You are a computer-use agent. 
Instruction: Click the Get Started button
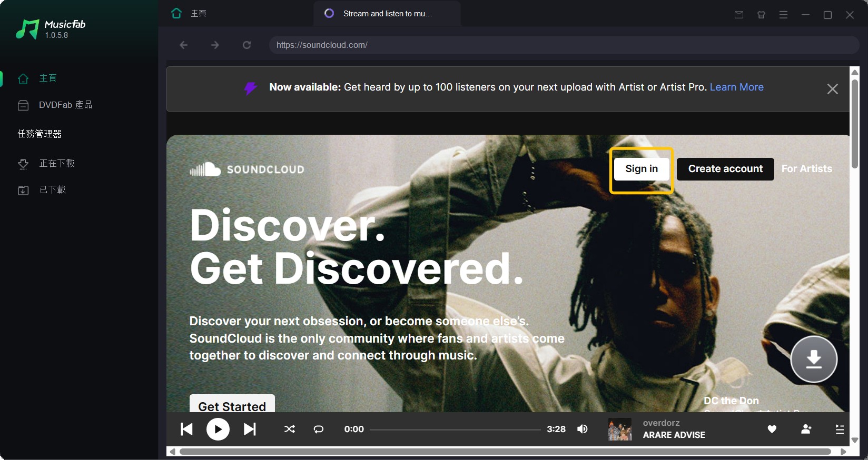click(x=232, y=404)
